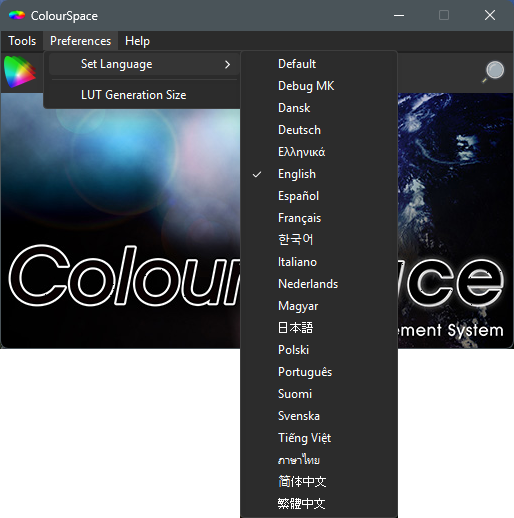Switch language to Português
This screenshot has width=514, height=518.
(319, 372)
